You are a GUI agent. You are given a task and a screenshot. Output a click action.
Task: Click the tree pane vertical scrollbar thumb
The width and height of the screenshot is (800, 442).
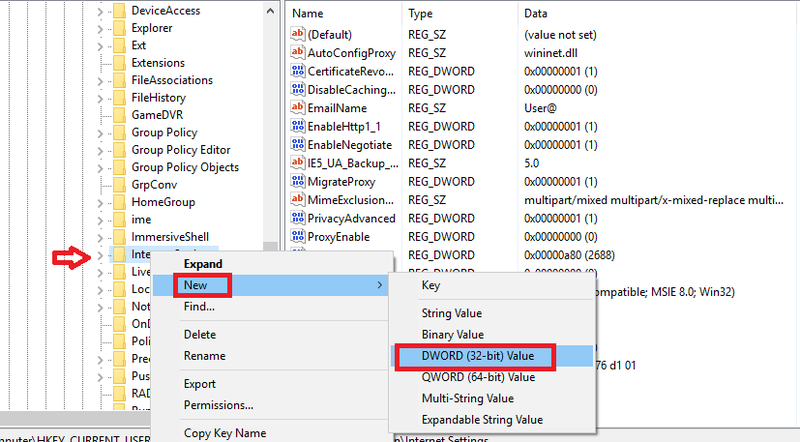pos(270,247)
